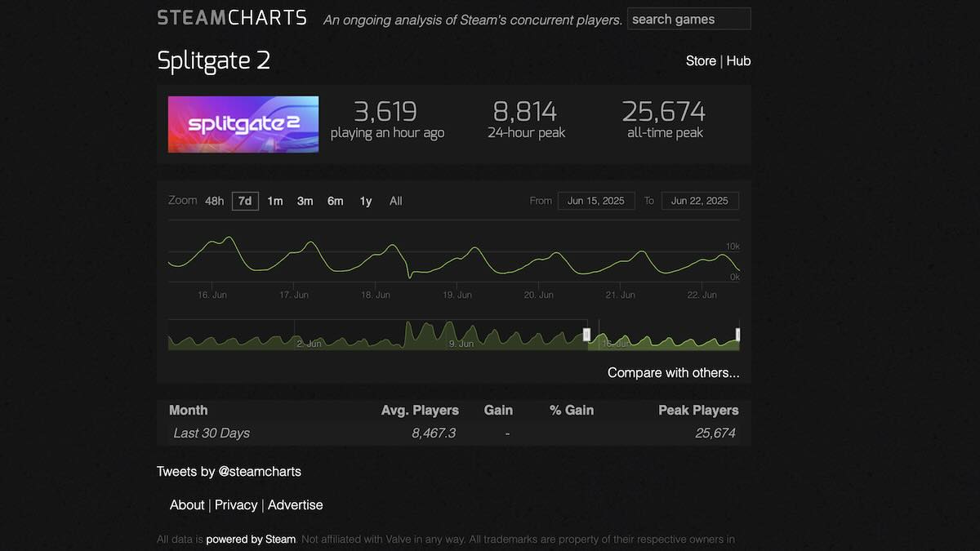The width and height of the screenshot is (980, 551).
Task: Open the Hub link
Action: coord(738,61)
